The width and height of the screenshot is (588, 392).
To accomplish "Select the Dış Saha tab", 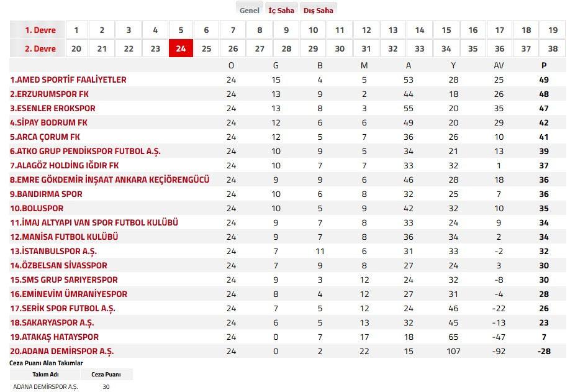I will pos(318,10).
